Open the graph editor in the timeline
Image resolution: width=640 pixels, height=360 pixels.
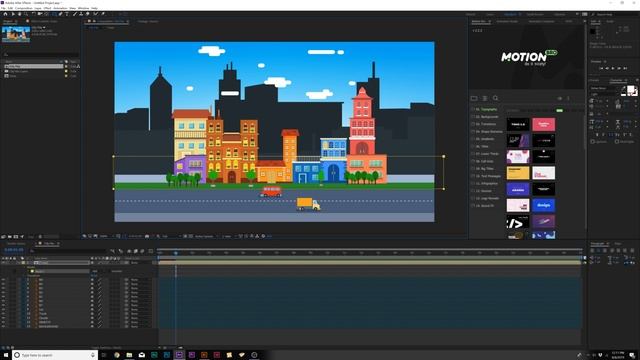[x=150, y=251]
